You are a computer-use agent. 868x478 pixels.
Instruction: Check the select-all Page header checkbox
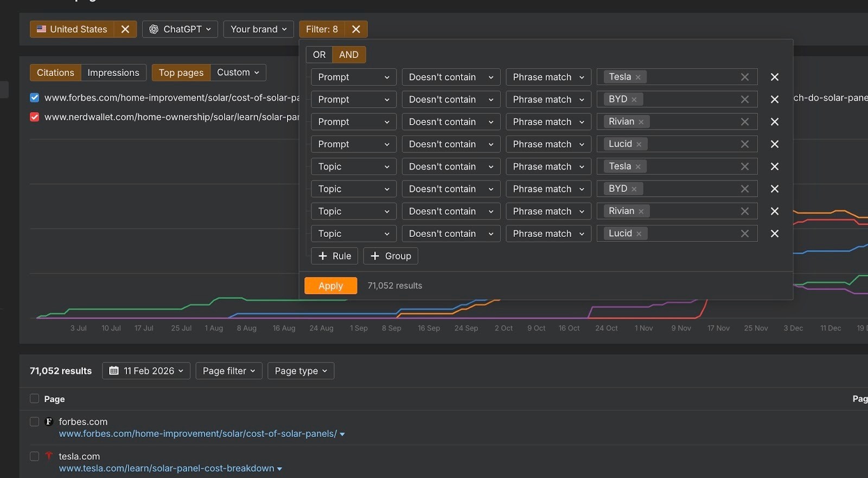coord(34,398)
